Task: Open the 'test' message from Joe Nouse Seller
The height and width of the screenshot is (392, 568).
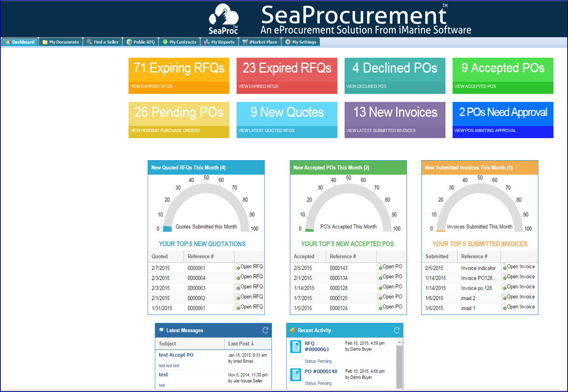Action: point(163,375)
